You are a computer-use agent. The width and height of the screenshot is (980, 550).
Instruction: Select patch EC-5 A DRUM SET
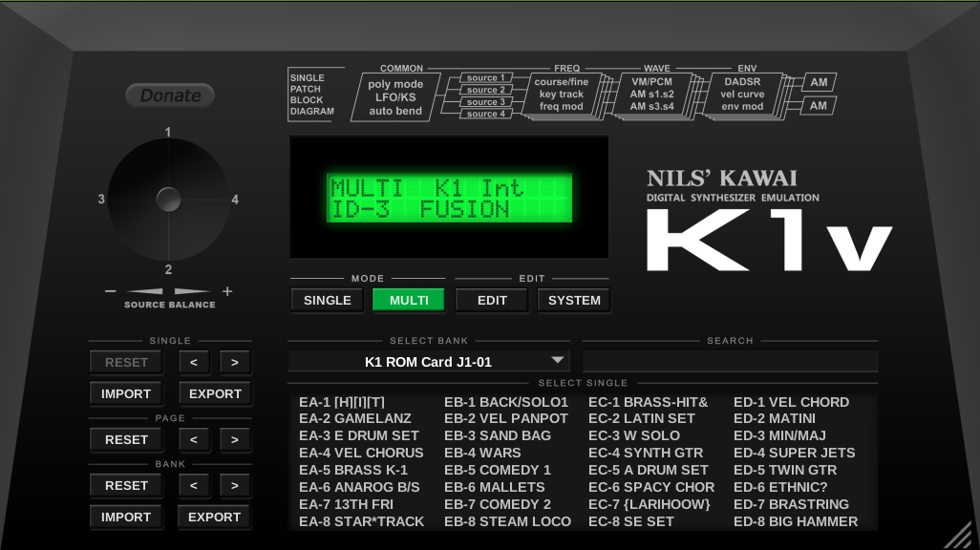pos(649,470)
